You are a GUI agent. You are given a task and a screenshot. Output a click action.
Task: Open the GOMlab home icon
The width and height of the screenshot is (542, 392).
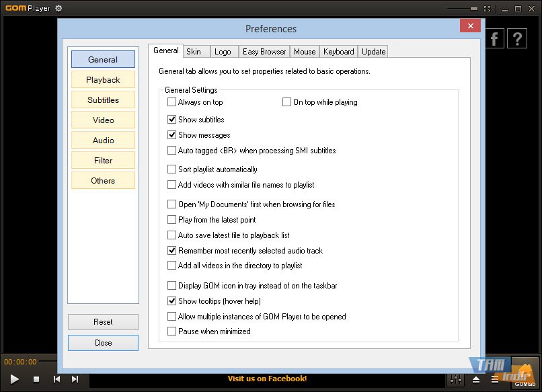(525, 373)
